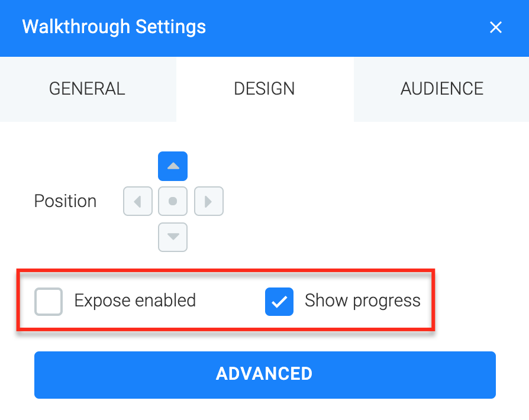Uncheck the Show progress checkbox
This screenshot has width=529, height=420.
pyautogui.click(x=279, y=302)
